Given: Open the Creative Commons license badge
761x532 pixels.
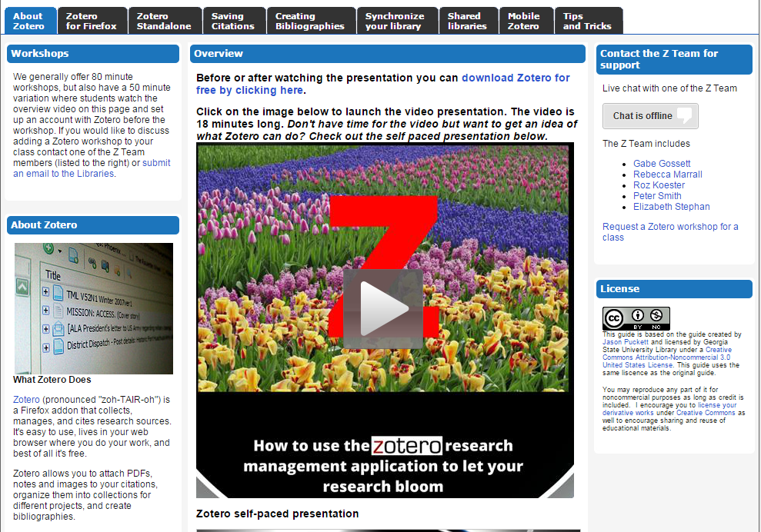Looking at the screenshot, I should tap(636, 318).
